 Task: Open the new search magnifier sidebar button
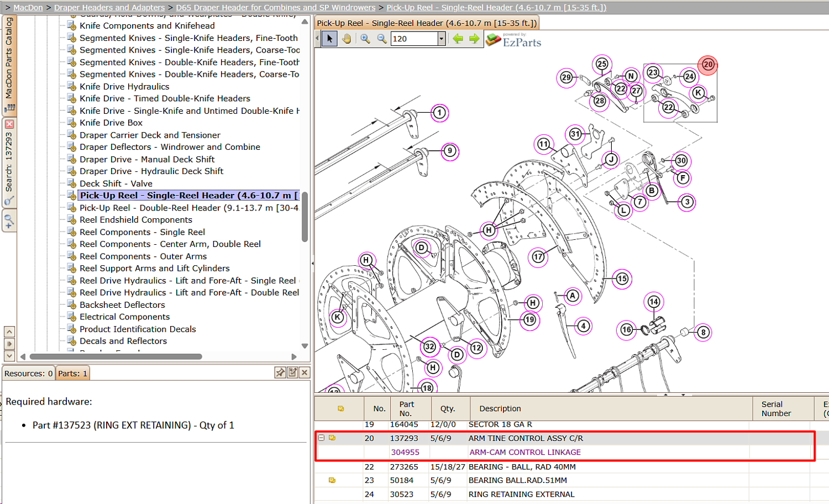tap(9, 221)
